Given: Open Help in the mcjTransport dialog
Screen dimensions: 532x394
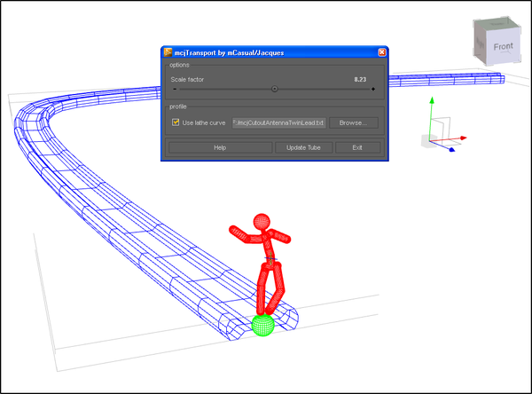Looking at the screenshot, I should [220, 147].
